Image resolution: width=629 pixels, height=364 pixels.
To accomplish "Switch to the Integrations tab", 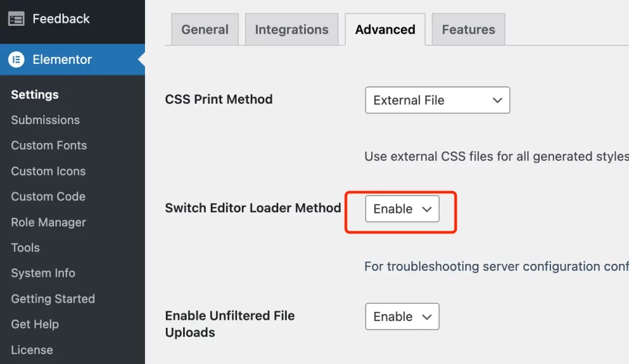I will point(292,29).
